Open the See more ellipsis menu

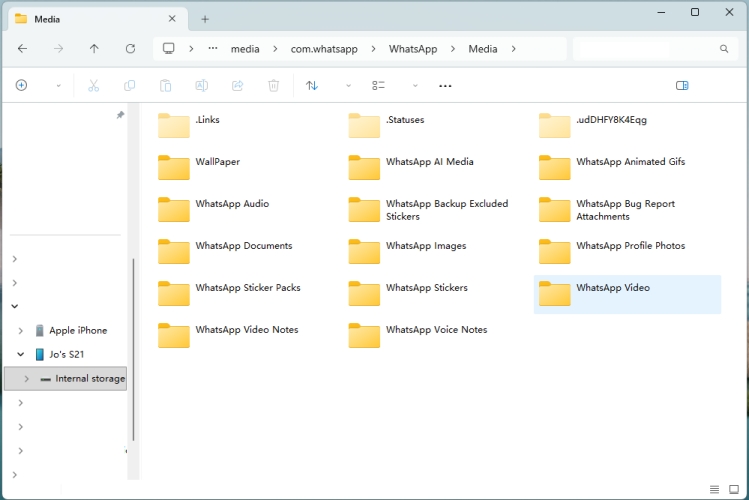(445, 86)
